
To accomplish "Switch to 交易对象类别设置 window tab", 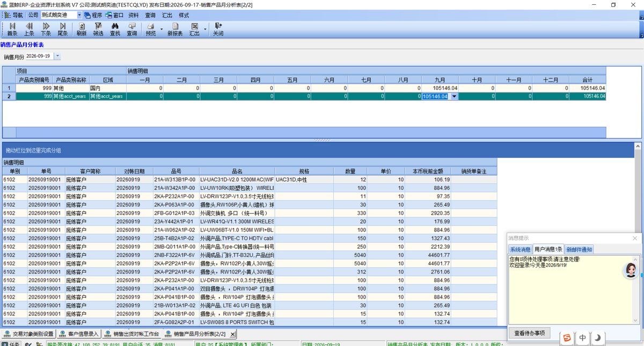I will coord(29,334).
